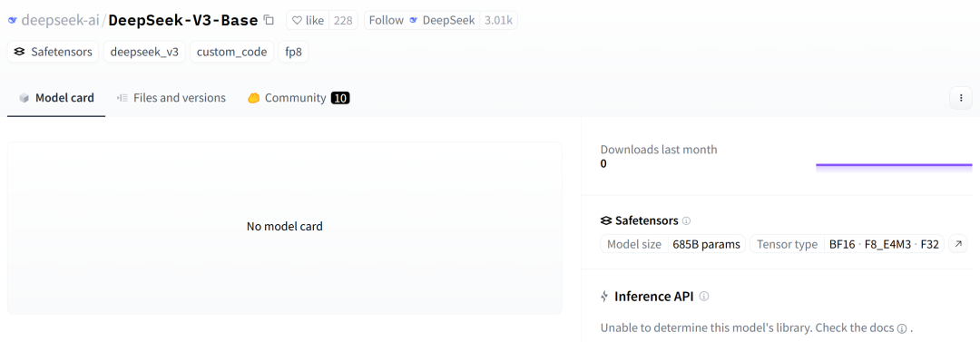Open the Community tab
The height and width of the screenshot is (342, 980).
pos(299,98)
